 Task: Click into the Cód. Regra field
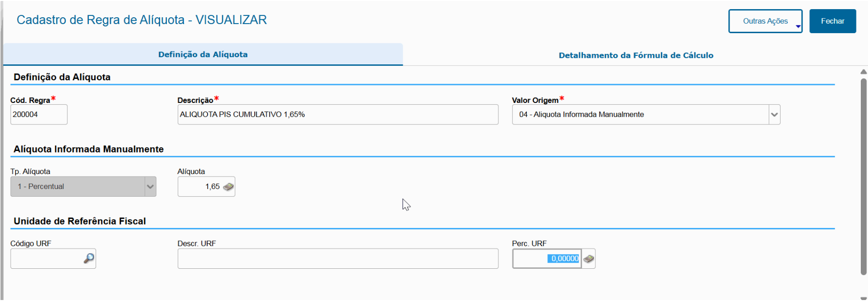pos(38,114)
